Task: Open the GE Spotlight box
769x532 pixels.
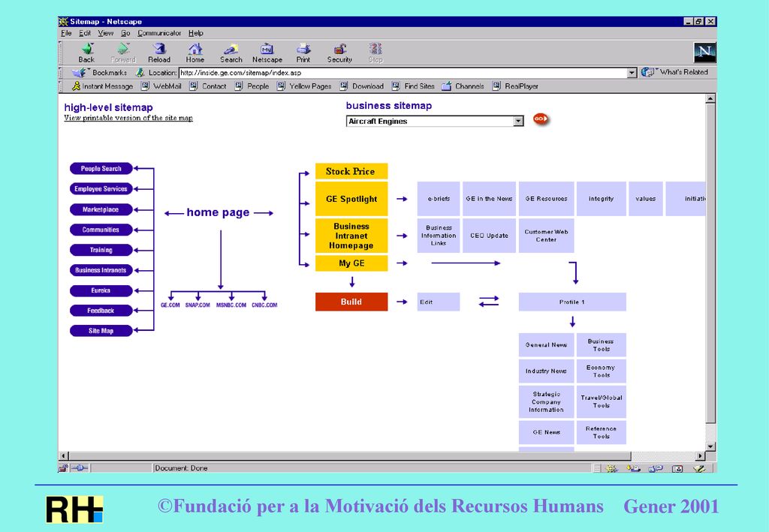Action: [351, 199]
